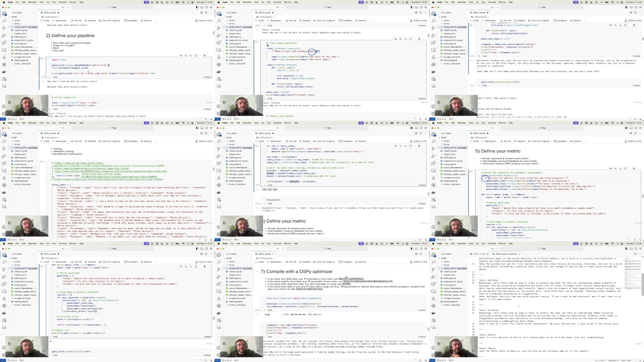The width and height of the screenshot is (644, 362).
Task: Delete the import dspy cell via trash icon, 14:43 window
Action: click(x=205, y=55)
